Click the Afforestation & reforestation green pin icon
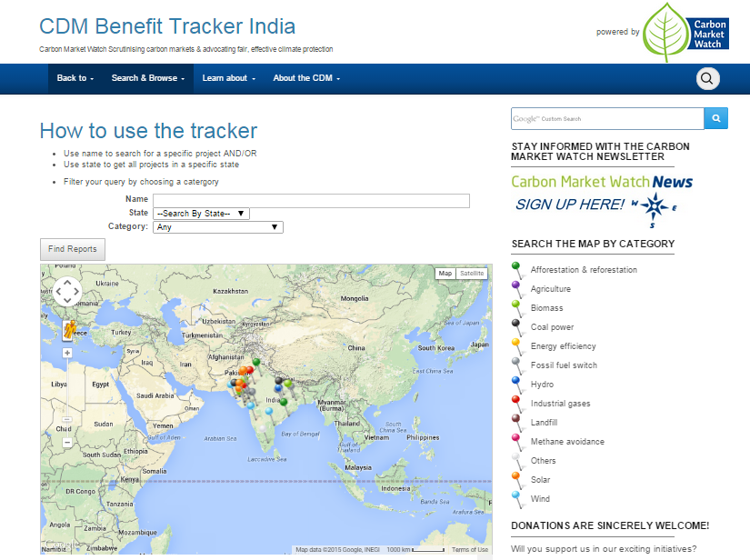This screenshot has width=750, height=560. click(x=516, y=270)
